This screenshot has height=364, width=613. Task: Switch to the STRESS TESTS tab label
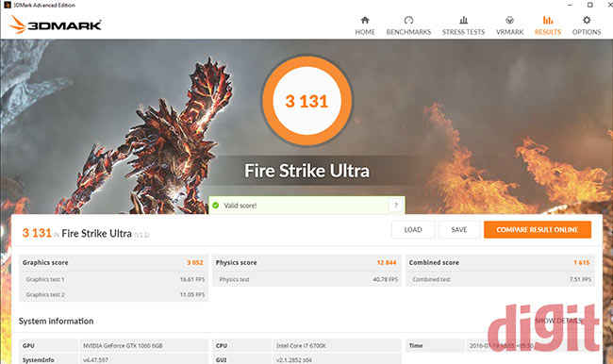pyautogui.click(x=463, y=32)
